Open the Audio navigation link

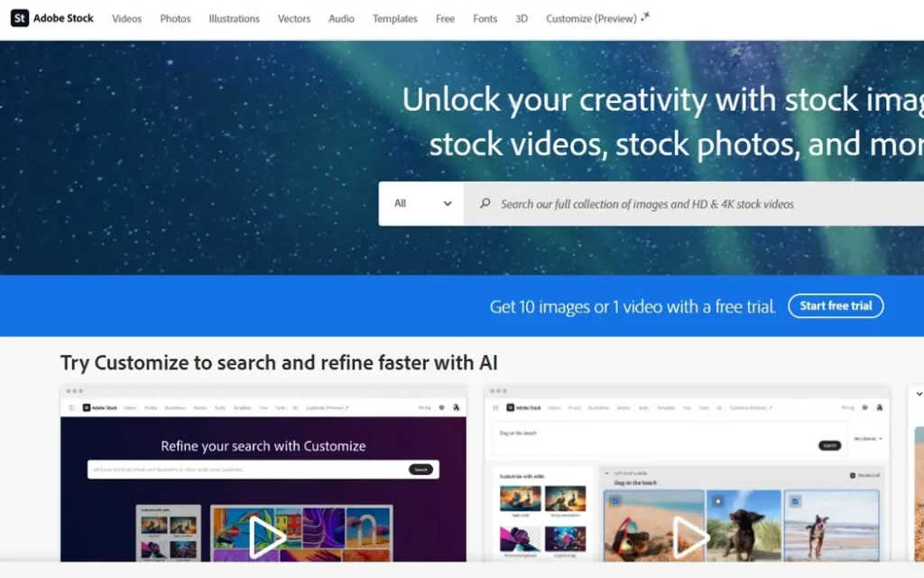point(341,19)
